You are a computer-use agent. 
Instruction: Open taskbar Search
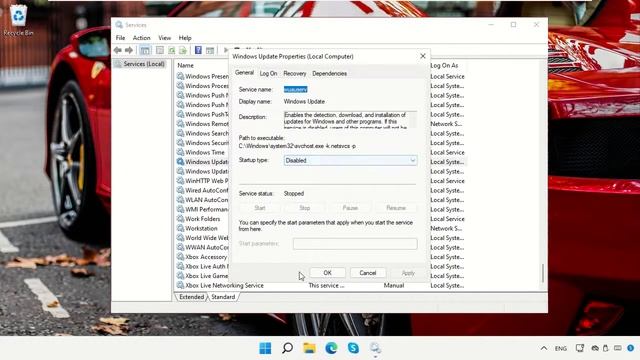[287, 348]
